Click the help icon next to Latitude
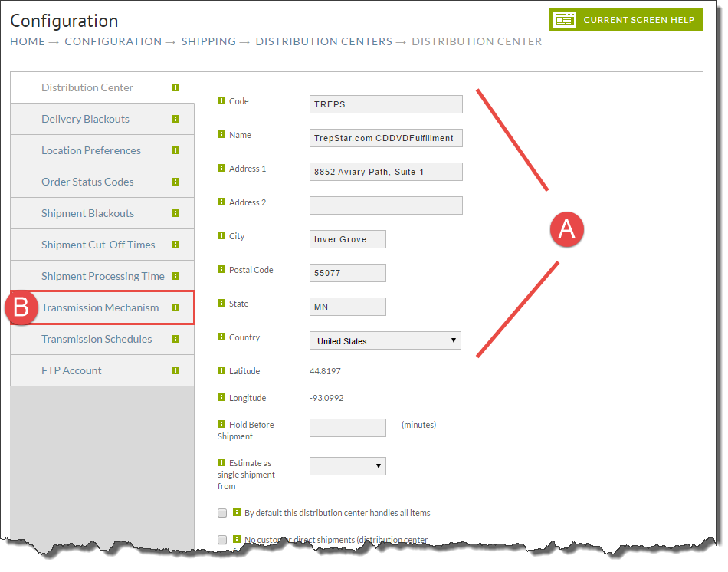The width and height of the screenshot is (728, 572). (221, 370)
